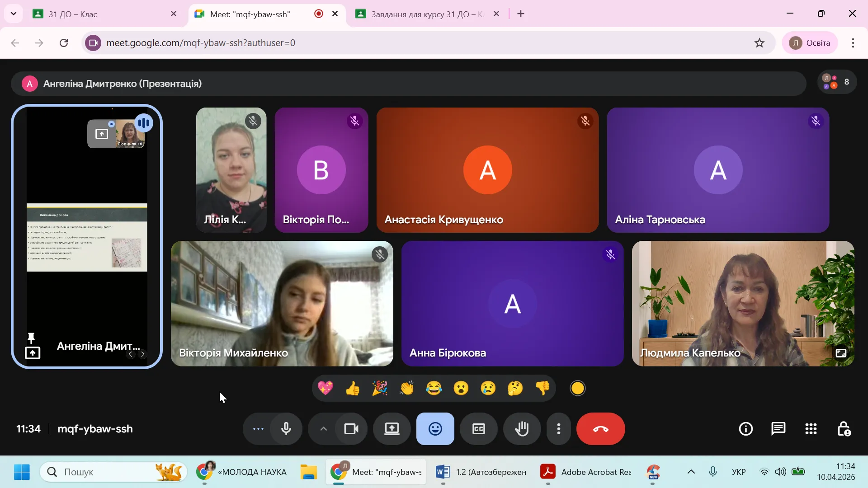This screenshot has height=488, width=868.
Task: Bookmark this page with star icon
Action: point(759,43)
